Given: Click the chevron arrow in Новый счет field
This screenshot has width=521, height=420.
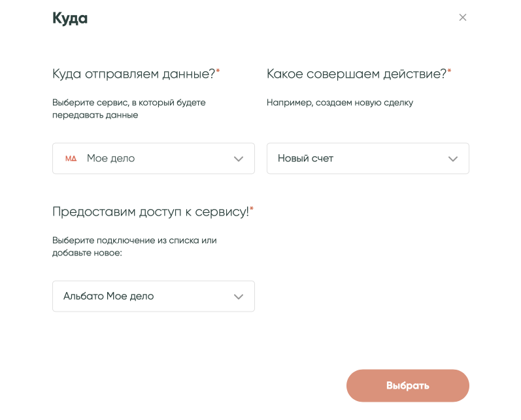Looking at the screenshot, I should [x=453, y=159].
